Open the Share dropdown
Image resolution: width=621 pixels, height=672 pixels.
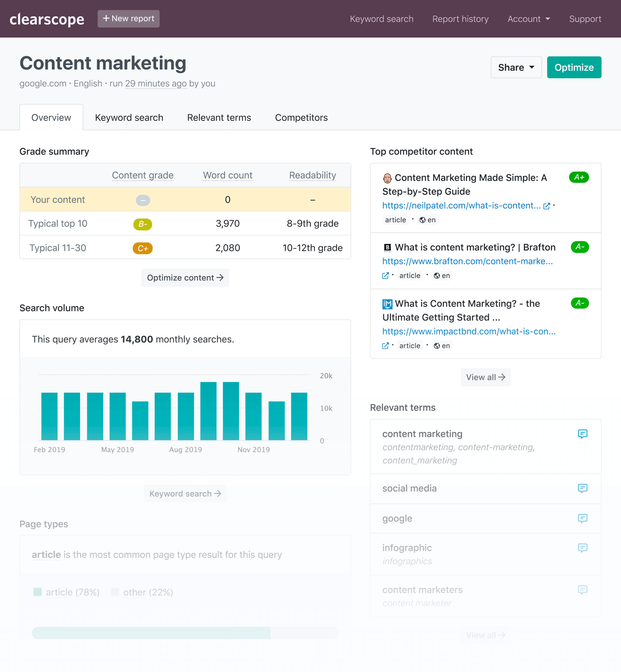click(516, 67)
